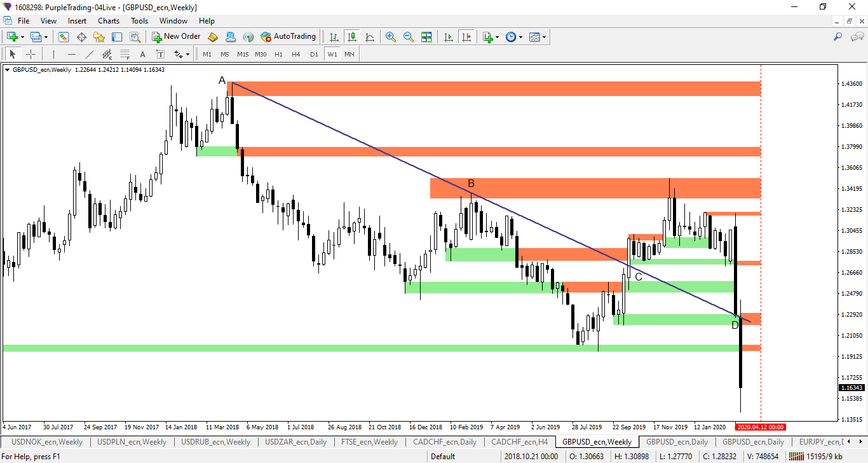Zoom out of the chart
This screenshot has width=868, height=463.
[409, 37]
